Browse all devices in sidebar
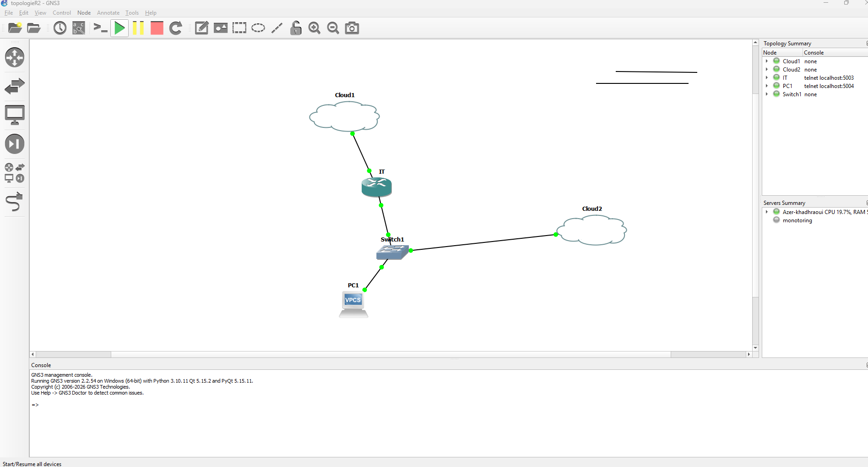The image size is (868, 467). pos(15,173)
